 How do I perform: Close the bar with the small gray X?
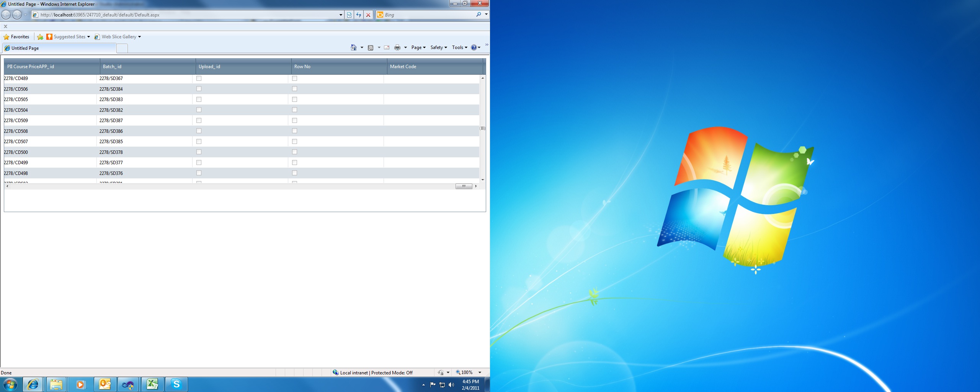5,26
